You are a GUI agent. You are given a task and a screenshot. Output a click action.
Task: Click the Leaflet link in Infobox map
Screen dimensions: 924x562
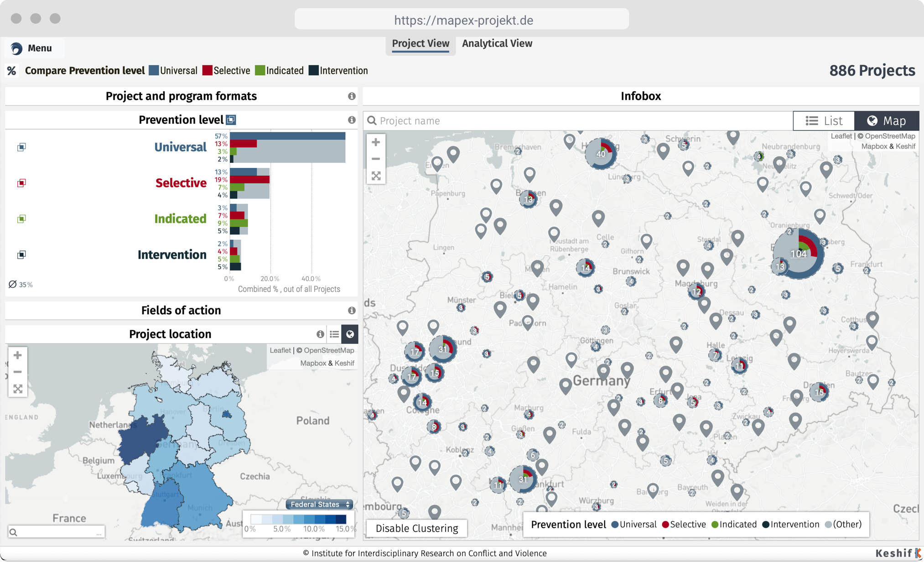(x=841, y=136)
